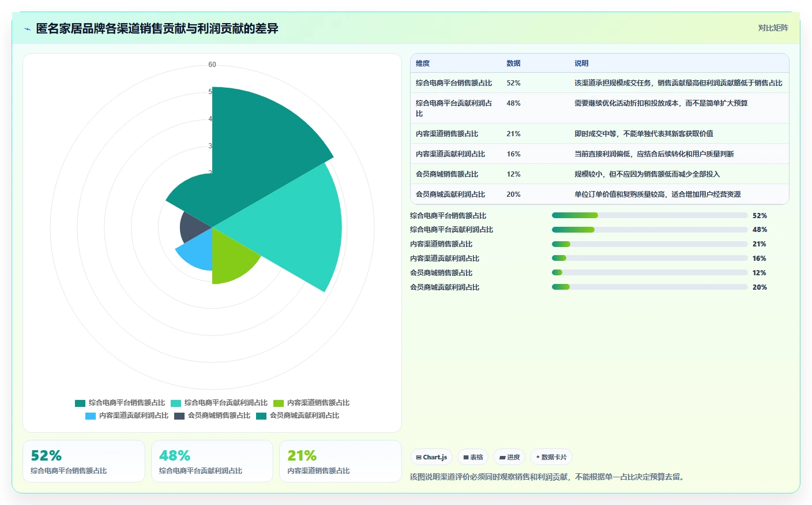Toggle the 会员商城销售额占比 legend swatch
Viewport: 812px width, 505px height.
(x=179, y=416)
